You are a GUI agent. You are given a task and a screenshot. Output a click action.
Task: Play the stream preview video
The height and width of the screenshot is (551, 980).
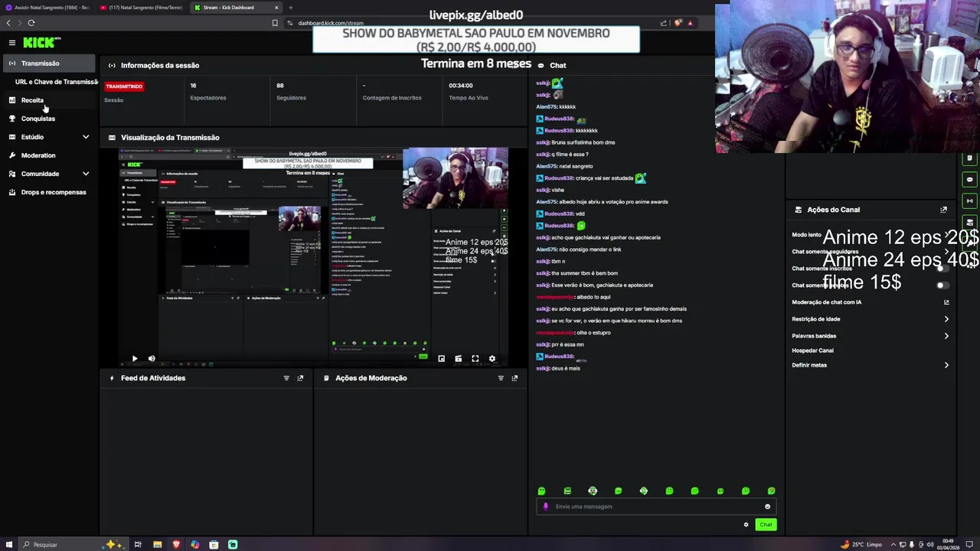[x=135, y=358]
